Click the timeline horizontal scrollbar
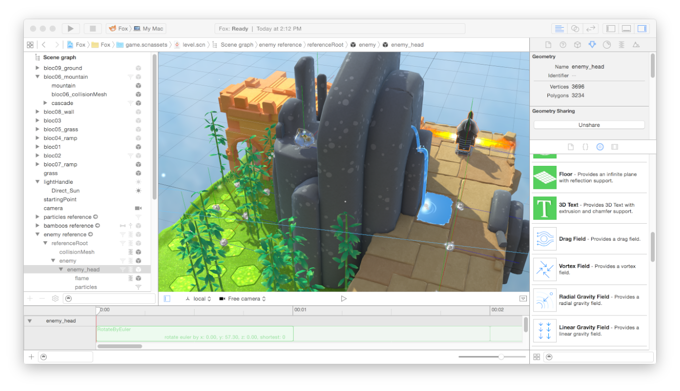The height and width of the screenshot is (391, 680). click(120, 346)
